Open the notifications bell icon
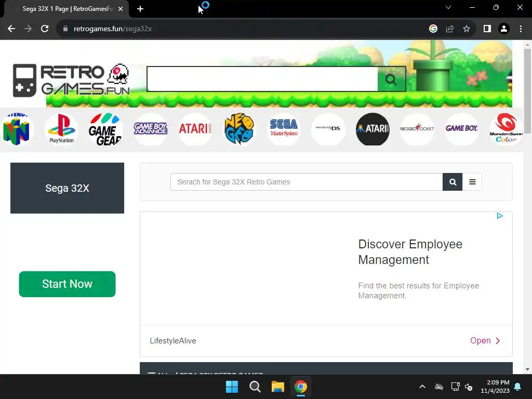Screen dimensions: 532x399 (518, 387)
